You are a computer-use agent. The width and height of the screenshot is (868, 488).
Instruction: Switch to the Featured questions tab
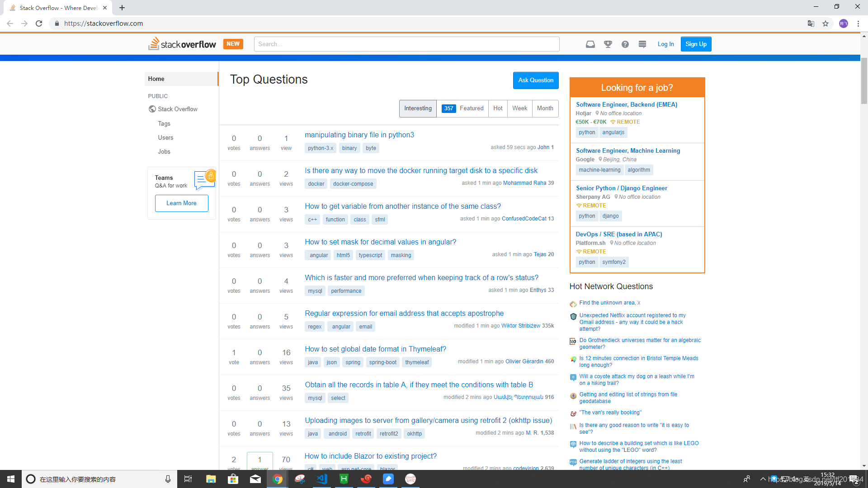(462, 108)
